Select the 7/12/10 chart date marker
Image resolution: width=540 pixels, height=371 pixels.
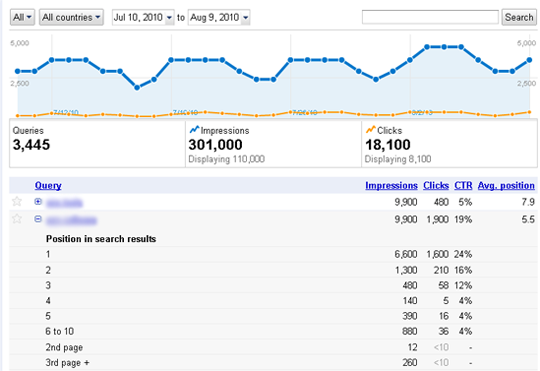[x=66, y=113]
